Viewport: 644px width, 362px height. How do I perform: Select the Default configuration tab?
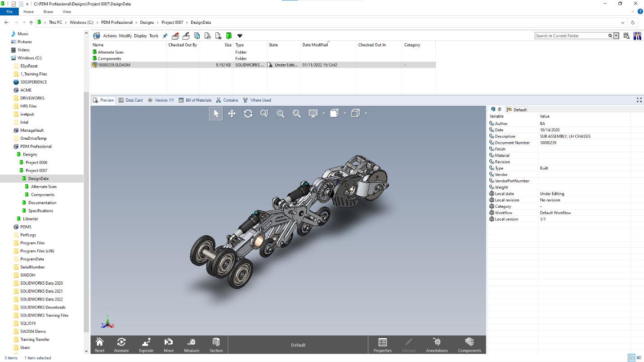click(517, 110)
